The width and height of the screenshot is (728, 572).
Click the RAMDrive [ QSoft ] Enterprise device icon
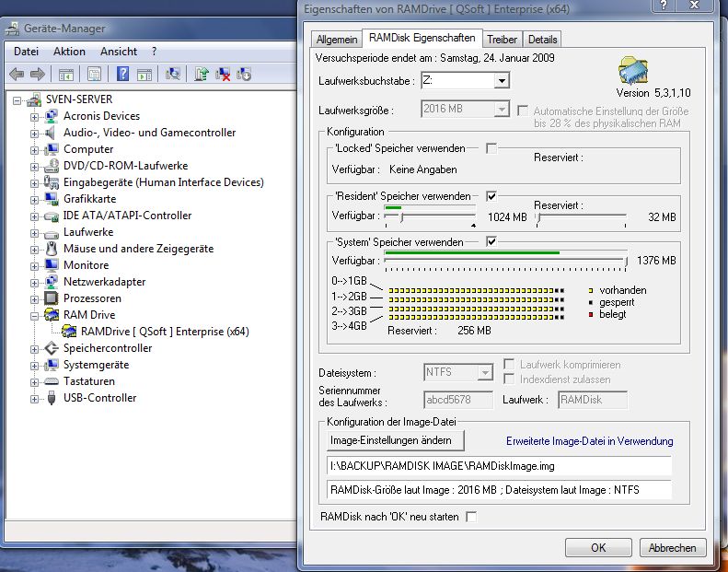coord(69,332)
